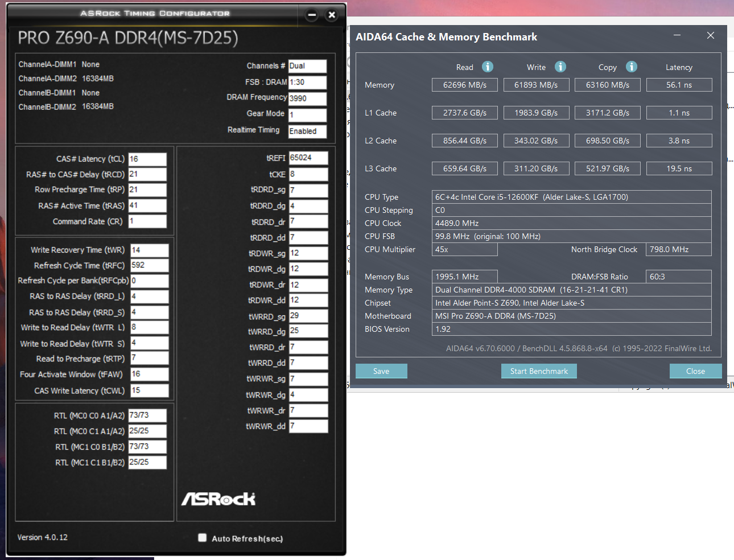This screenshot has width=734, height=560.
Task: Select the RAS# to CAS# Delay (tRCD) field
Action: tap(147, 175)
